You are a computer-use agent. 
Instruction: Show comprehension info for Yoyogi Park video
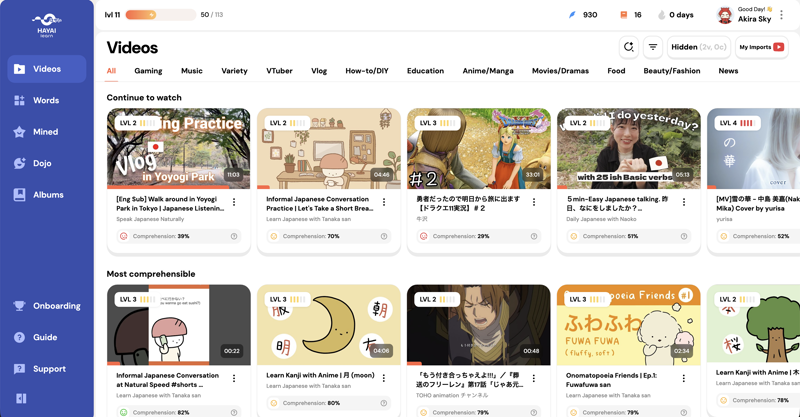pyautogui.click(x=234, y=236)
